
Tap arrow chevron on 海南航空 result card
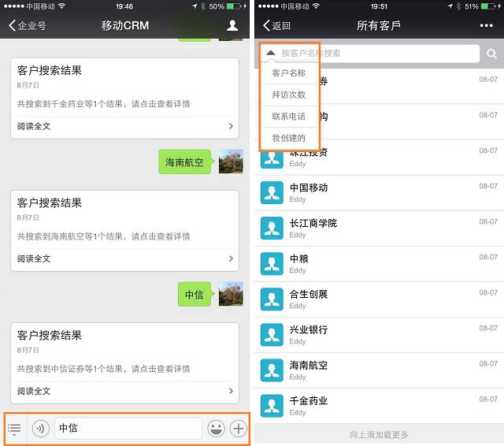[x=231, y=258]
